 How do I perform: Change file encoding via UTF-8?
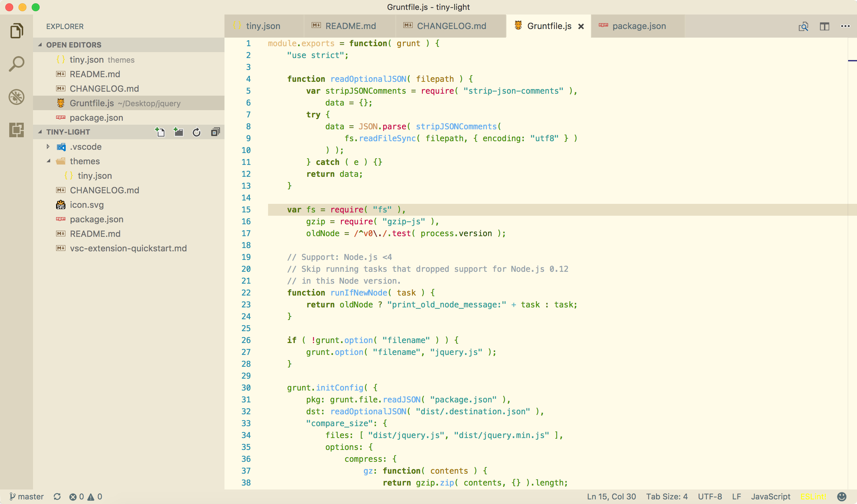point(710,496)
